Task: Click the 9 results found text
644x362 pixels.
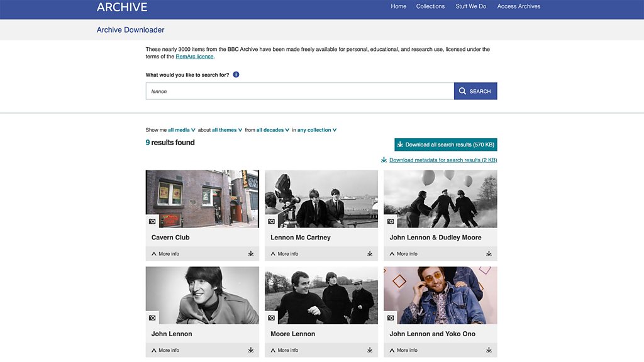Action: pyautogui.click(x=170, y=143)
